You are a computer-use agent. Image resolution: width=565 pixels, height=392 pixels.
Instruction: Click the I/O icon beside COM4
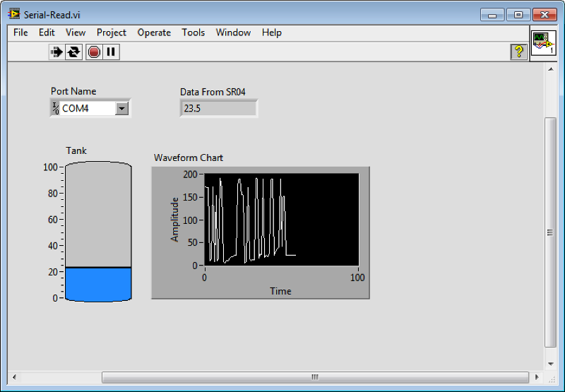pyautogui.click(x=55, y=109)
